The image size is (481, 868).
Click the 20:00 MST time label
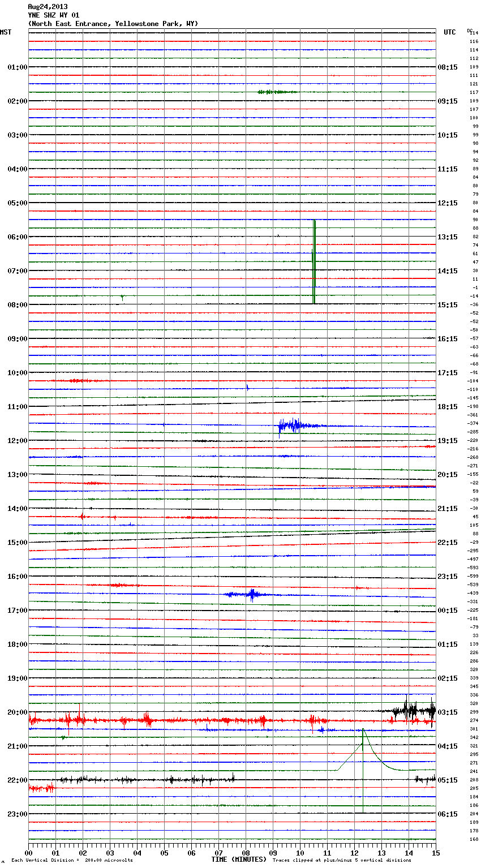(18, 712)
